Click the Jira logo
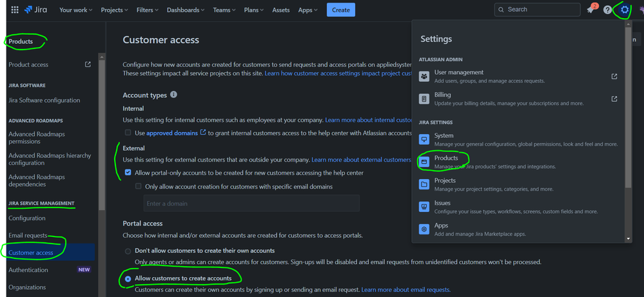The width and height of the screenshot is (644, 297). [x=35, y=10]
